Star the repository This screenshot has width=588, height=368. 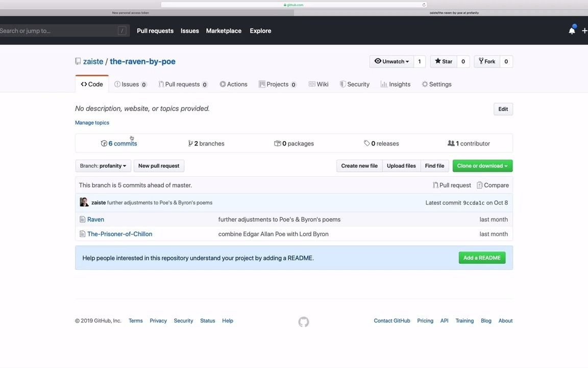[x=444, y=61]
